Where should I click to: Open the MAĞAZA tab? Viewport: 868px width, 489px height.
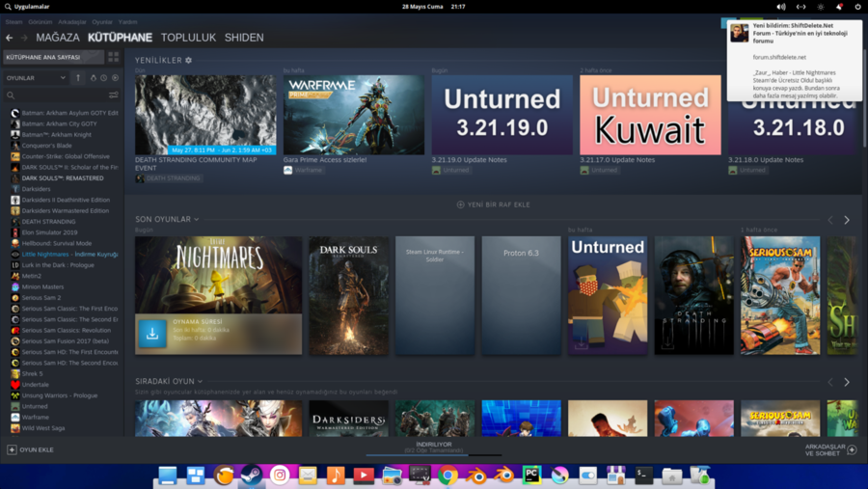[x=58, y=38]
